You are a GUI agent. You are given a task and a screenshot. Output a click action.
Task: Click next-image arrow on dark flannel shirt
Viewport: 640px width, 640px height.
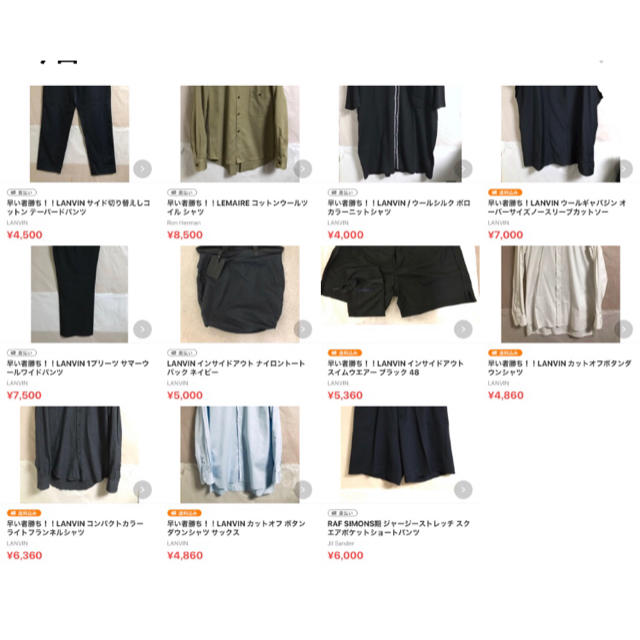point(142,489)
